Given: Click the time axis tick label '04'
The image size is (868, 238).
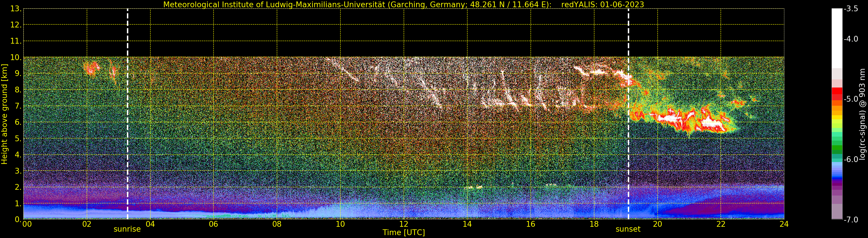Looking at the screenshot, I should [150, 224].
